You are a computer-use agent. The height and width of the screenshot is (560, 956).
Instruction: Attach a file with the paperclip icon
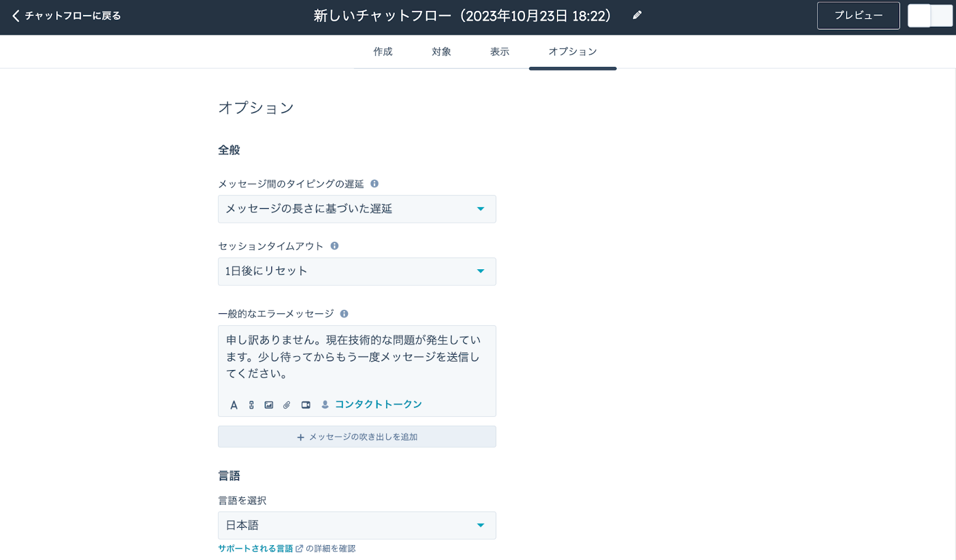[x=287, y=405]
